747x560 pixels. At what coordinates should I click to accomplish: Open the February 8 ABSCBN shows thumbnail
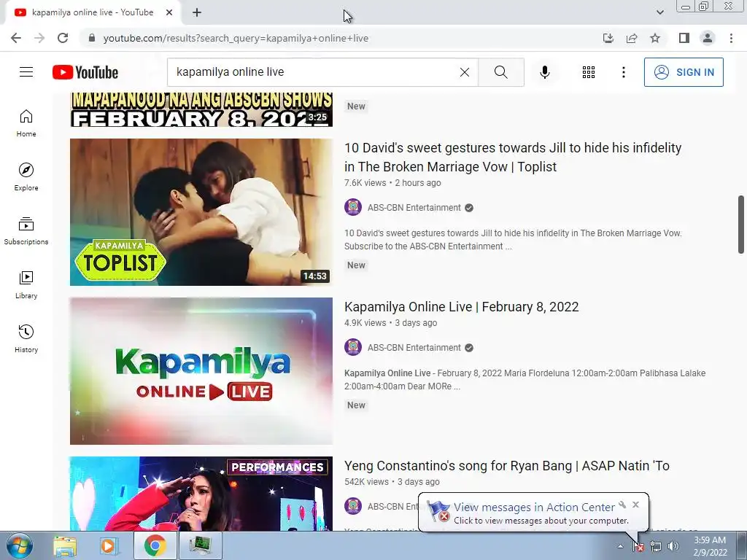pyautogui.click(x=201, y=110)
